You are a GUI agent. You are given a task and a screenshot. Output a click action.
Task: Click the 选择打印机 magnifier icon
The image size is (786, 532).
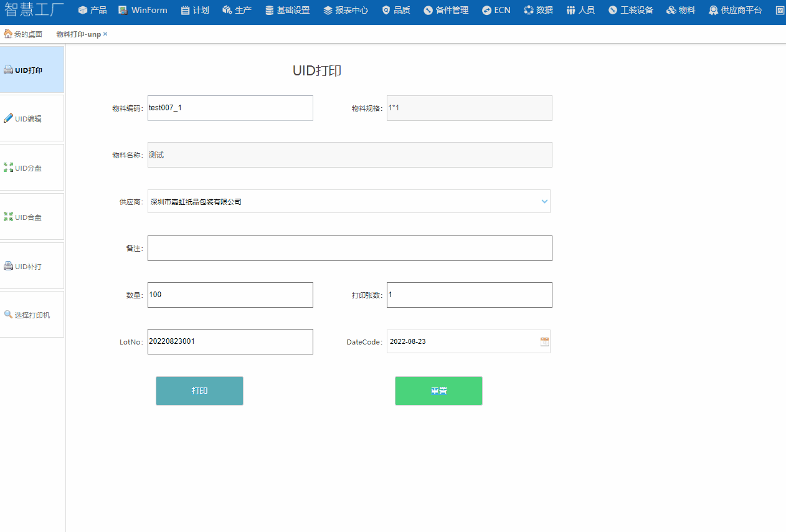(8, 315)
